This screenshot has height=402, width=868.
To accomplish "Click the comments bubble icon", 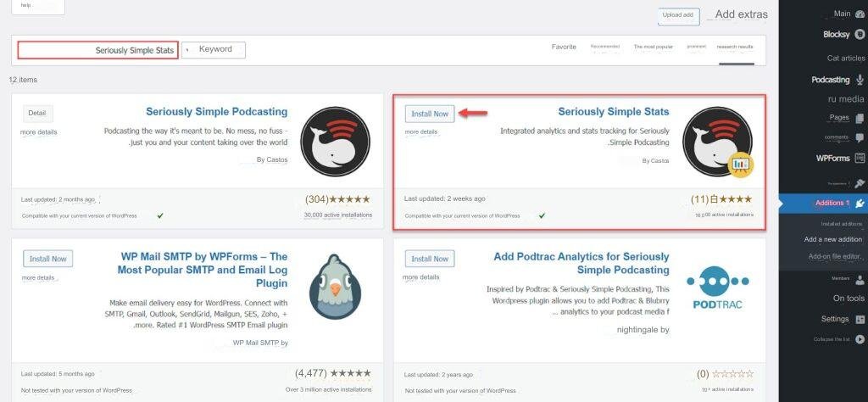I will [860, 138].
